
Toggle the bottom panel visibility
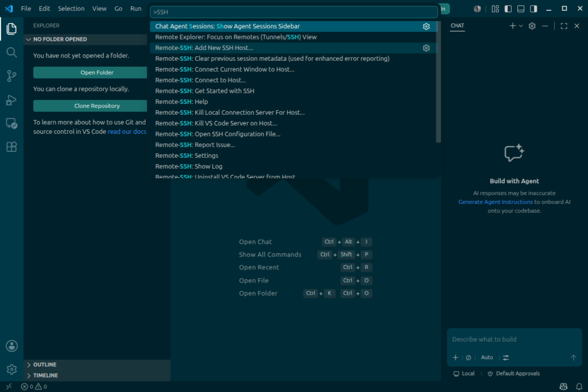521,9
